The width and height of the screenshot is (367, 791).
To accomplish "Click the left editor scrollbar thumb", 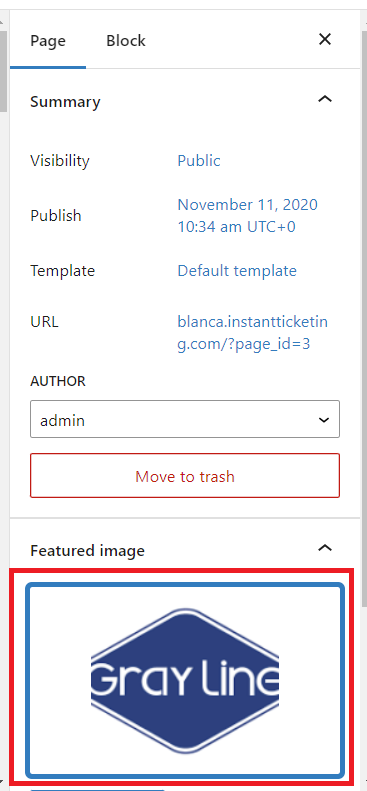I will coord(3,71).
